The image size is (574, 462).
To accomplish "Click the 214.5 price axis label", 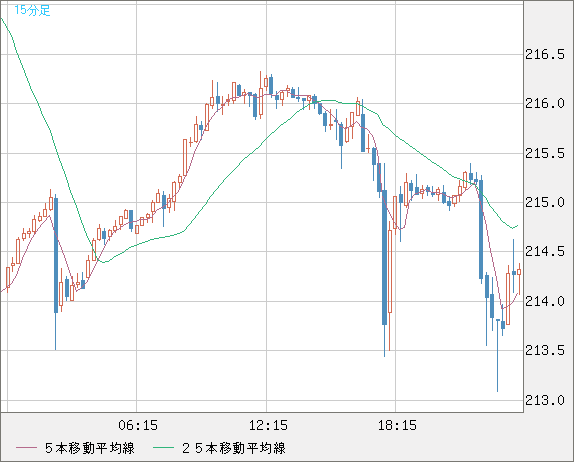I will pyautogui.click(x=545, y=252).
